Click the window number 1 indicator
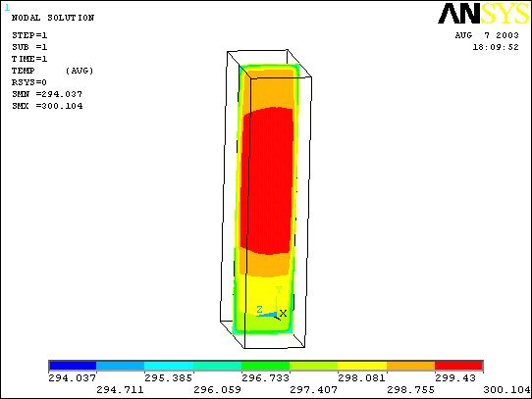 point(8,8)
